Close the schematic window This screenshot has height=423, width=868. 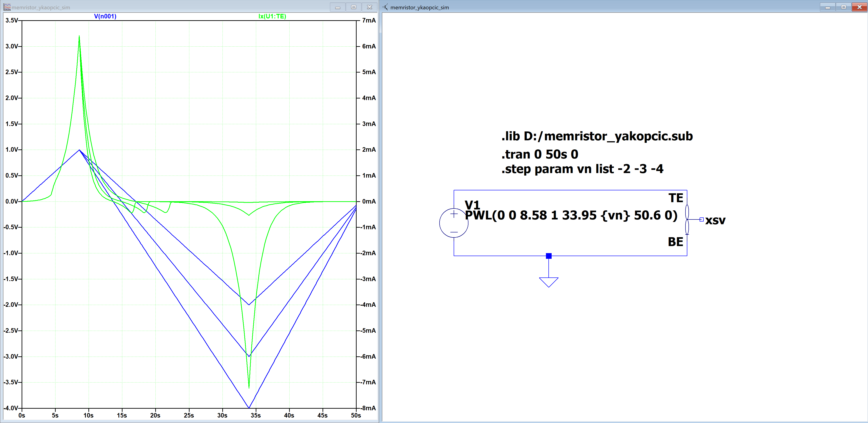(859, 7)
